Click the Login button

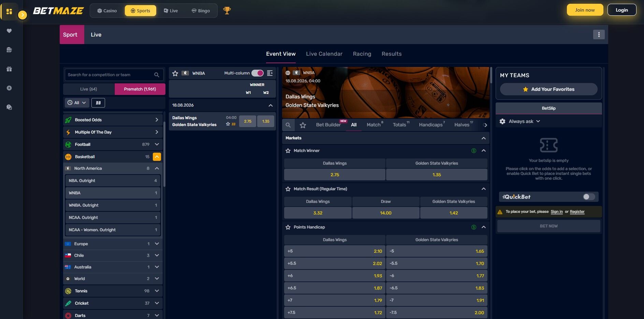point(622,10)
